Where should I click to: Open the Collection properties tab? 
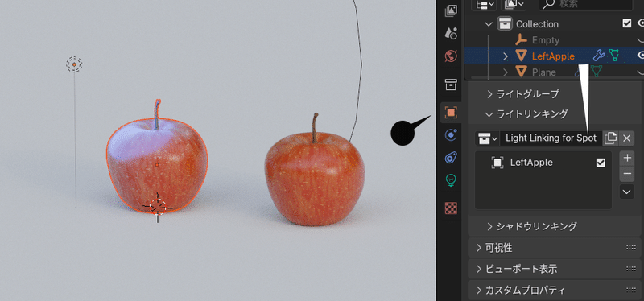coord(452,85)
